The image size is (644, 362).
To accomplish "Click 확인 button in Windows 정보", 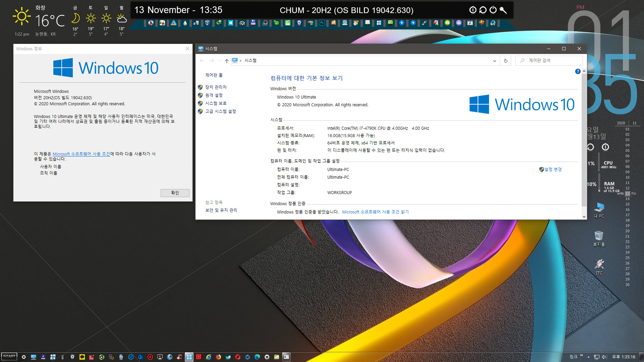I will point(175,193).
